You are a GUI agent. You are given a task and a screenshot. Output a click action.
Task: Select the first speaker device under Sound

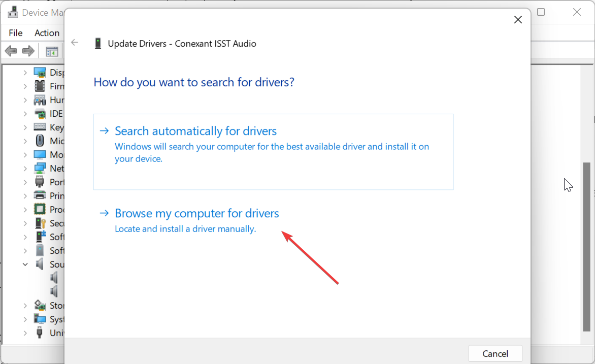54,278
